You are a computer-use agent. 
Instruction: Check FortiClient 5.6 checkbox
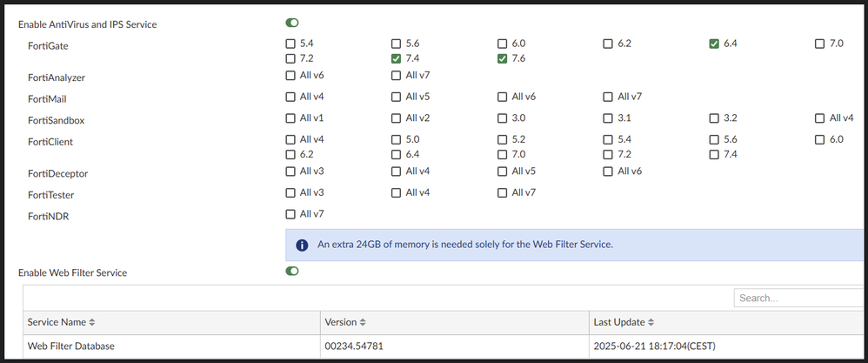(714, 139)
